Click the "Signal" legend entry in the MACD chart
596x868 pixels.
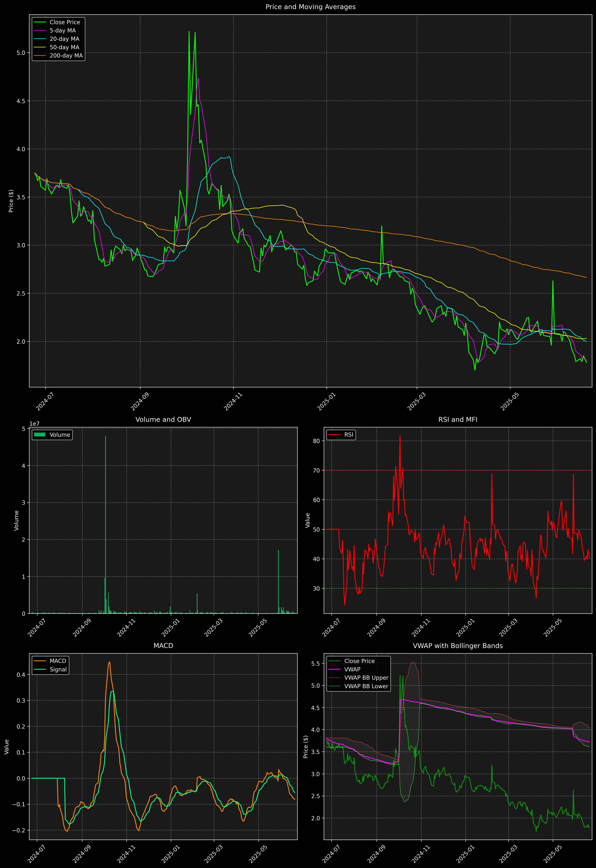tap(58, 670)
